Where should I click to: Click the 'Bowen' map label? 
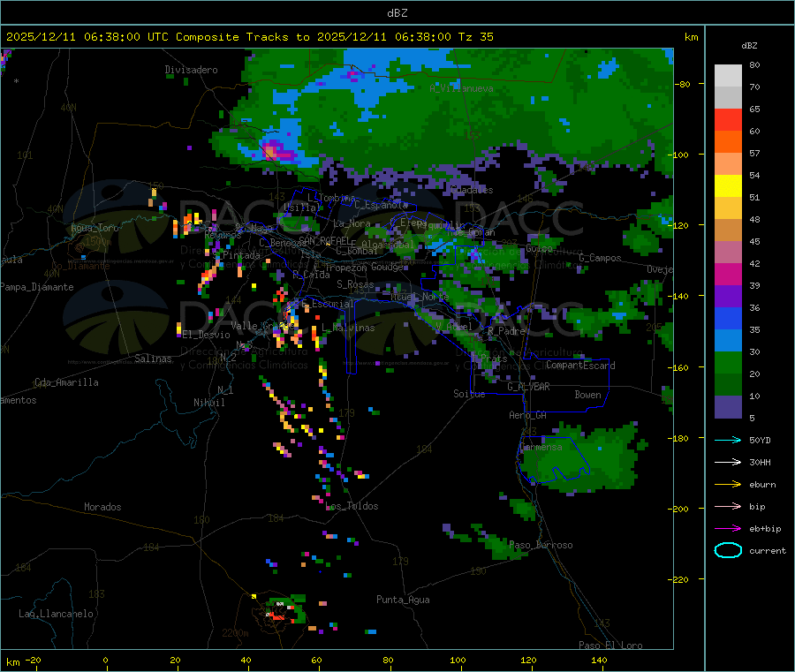[x=587, y=395]
